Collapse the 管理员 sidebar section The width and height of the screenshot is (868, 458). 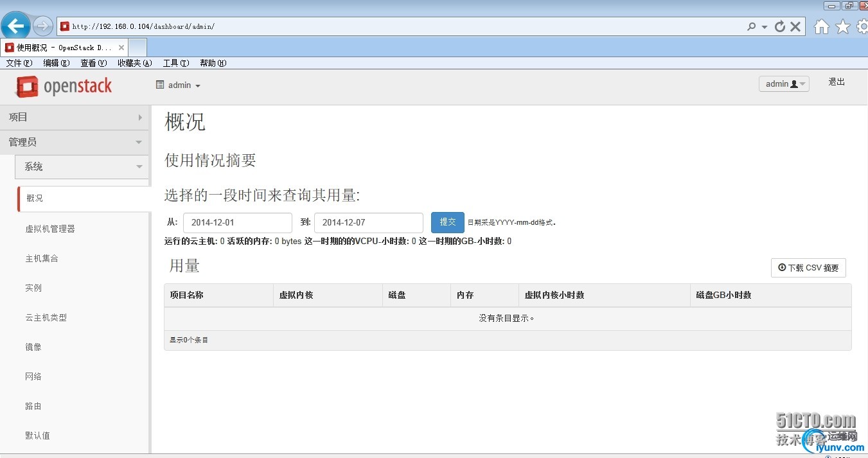click(x=75, y=142)
